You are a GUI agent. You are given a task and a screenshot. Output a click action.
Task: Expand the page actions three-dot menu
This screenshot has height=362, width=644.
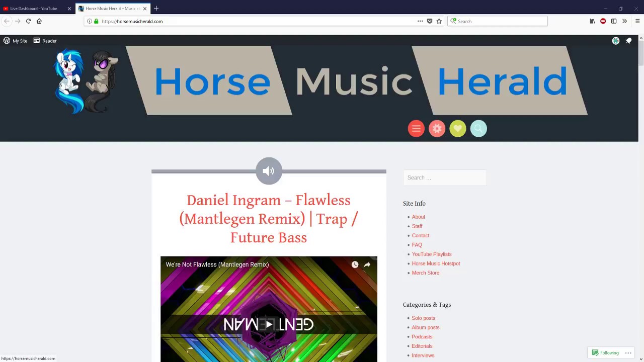[x=420, y=21]
